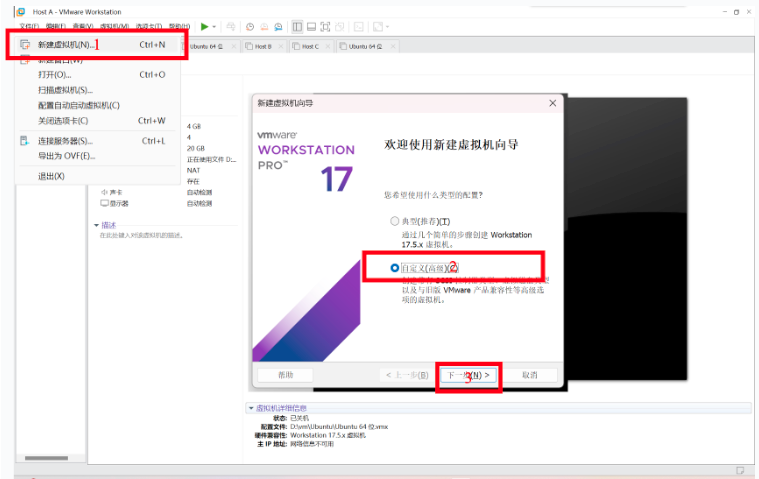Choose 扫描虚拟机(S)... menu entry
The height and width of the screenshot is (479, 759).
click(97, 90)
